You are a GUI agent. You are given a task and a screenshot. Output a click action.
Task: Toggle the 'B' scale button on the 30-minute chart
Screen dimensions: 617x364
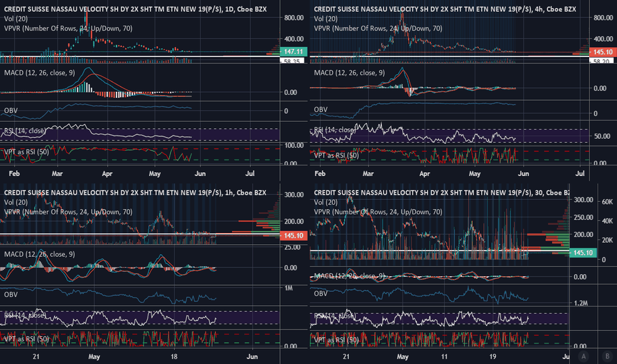pyautogui.click(x=607, y=357)
